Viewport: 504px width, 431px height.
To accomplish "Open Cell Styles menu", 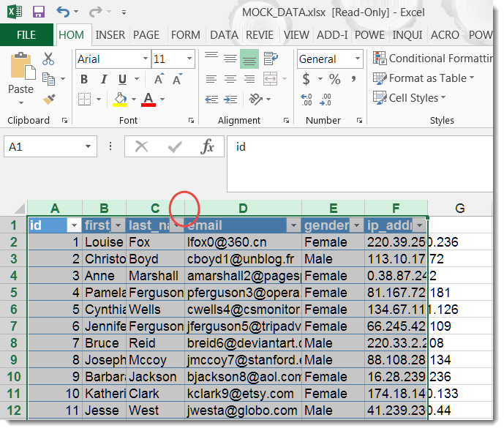I will (x=409, y=98).
